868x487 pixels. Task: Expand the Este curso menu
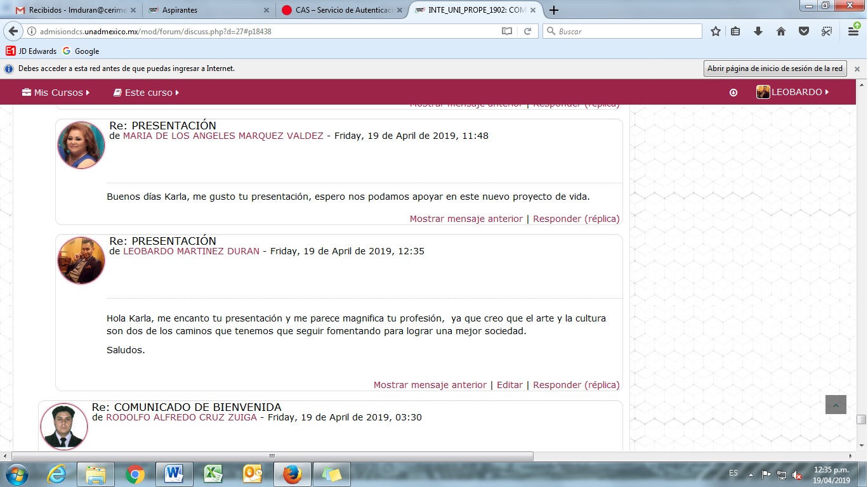tap(146, 93)
